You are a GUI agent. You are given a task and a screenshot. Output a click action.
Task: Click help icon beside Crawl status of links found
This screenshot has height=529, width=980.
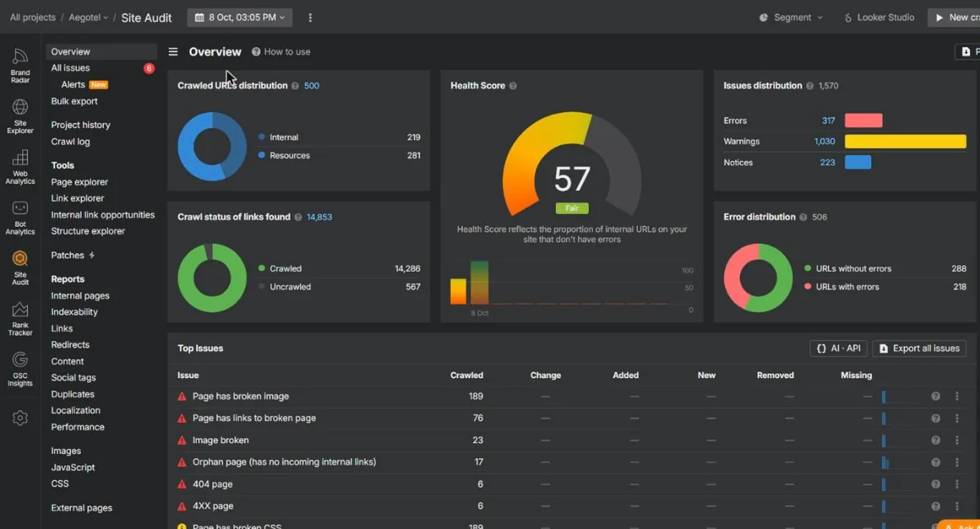point(298,217)
